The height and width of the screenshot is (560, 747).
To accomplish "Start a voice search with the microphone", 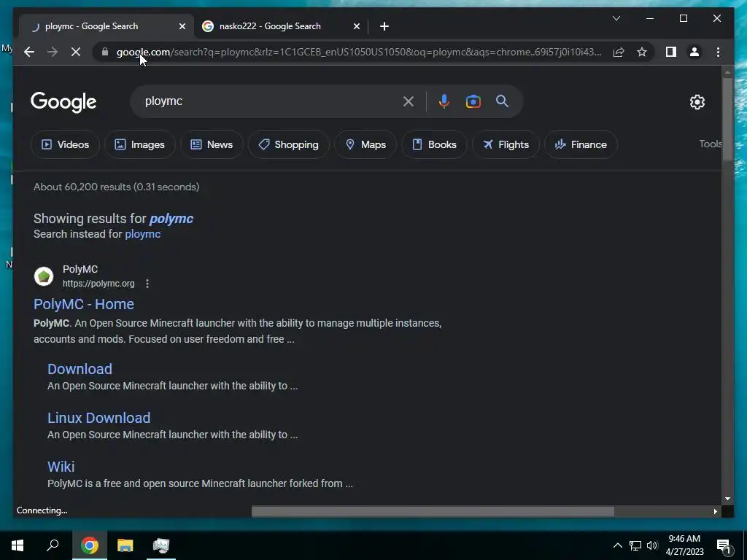I will (x=444, y=101).
